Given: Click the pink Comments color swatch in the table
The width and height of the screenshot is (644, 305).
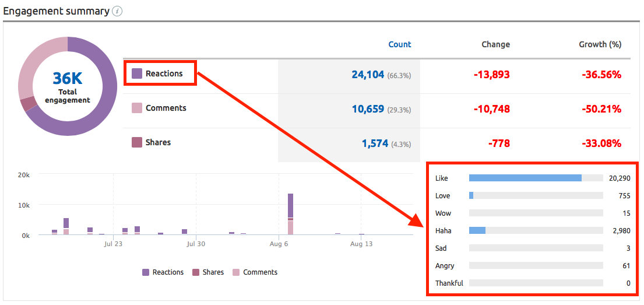Looking at the screenshot, I should (137, 108).
